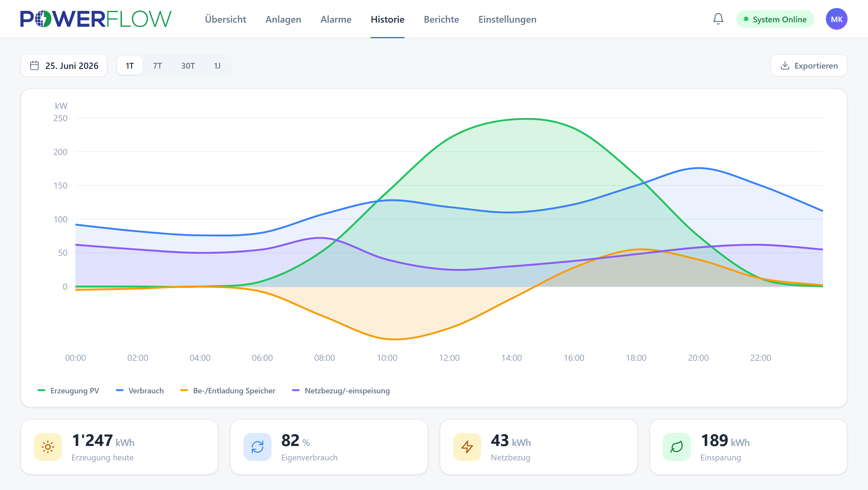The width and height of the screenshot is (868, 490).
Task: Click the System Online status badge
Action: click(775, 19)
